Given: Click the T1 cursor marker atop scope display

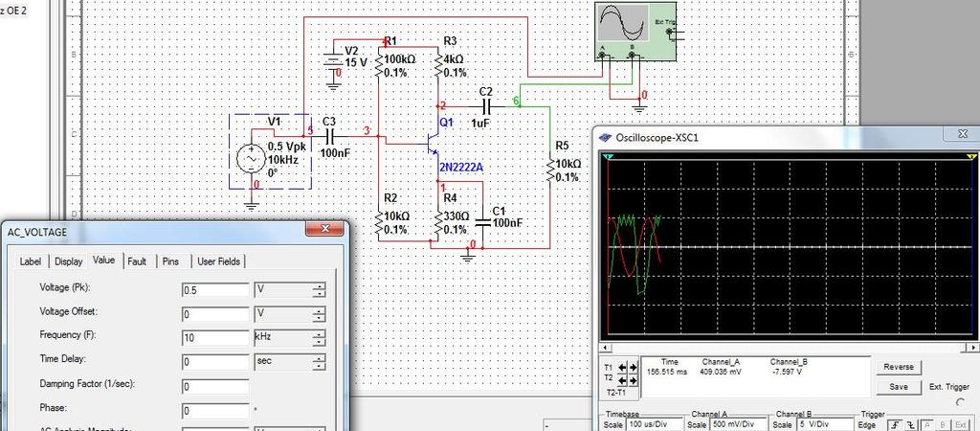Looking at the screenshot, I should click(x=609, y=156).
